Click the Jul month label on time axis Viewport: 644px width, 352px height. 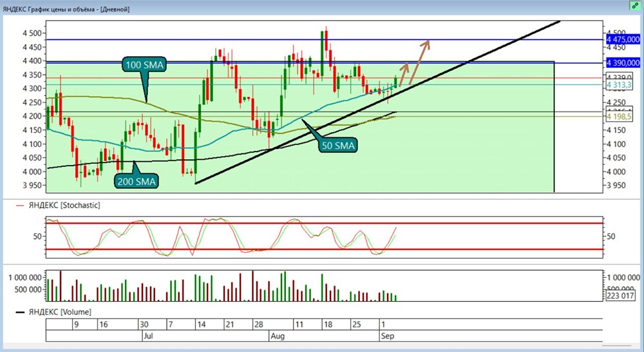click(x=148, y=336)
